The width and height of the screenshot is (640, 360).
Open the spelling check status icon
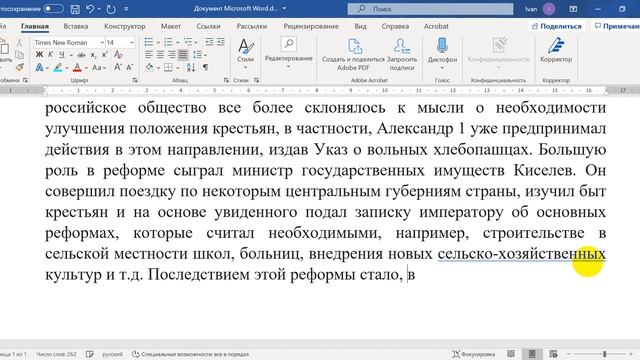(x=90, y=354)
